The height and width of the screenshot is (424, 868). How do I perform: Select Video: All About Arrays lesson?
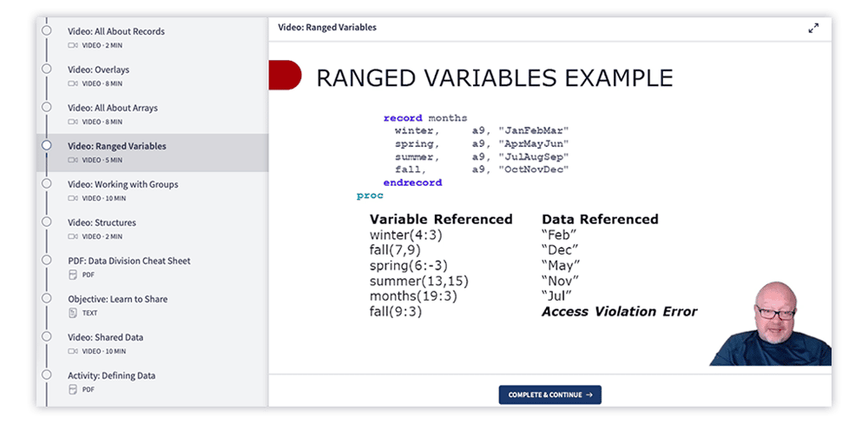[113, 108]
